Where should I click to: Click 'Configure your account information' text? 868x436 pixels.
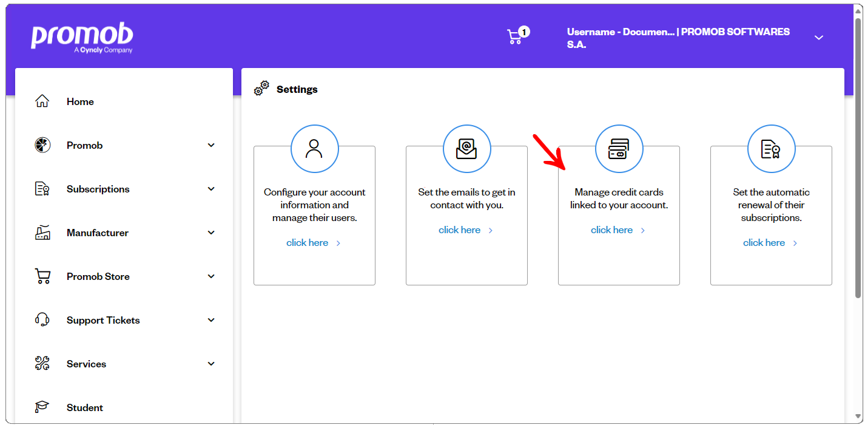pyautogui.click(x=314, y=205)
